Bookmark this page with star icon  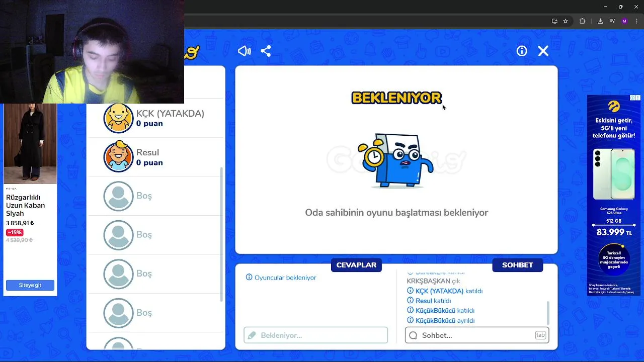point(566,21)
